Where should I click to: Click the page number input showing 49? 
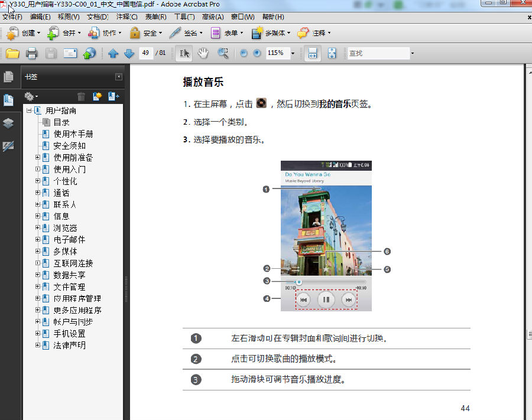click(x=147, y=53)
